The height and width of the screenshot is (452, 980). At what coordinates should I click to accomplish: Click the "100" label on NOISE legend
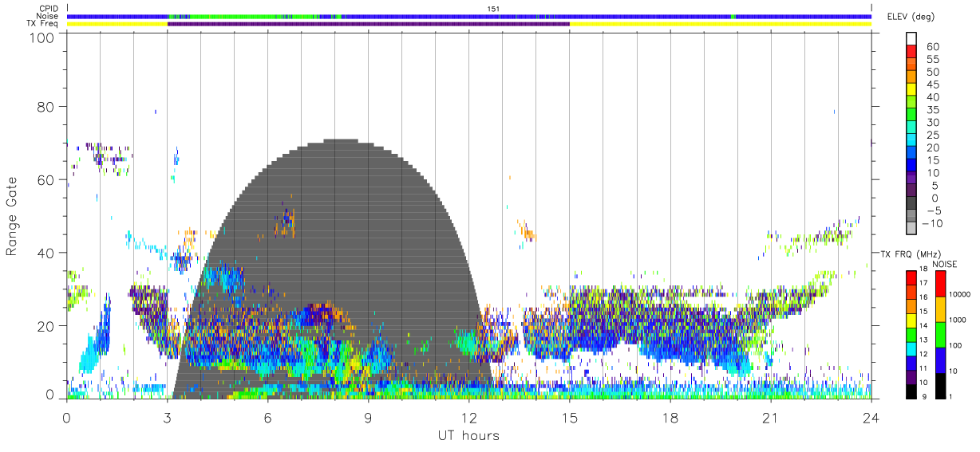956,345
